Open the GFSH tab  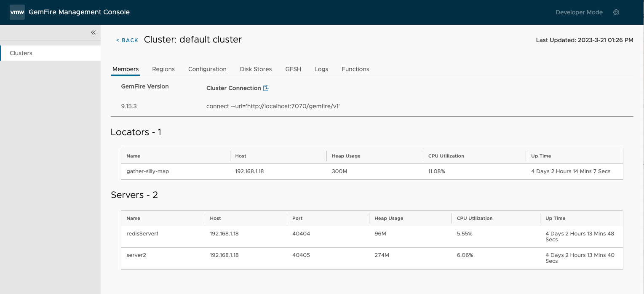[293, 69]
